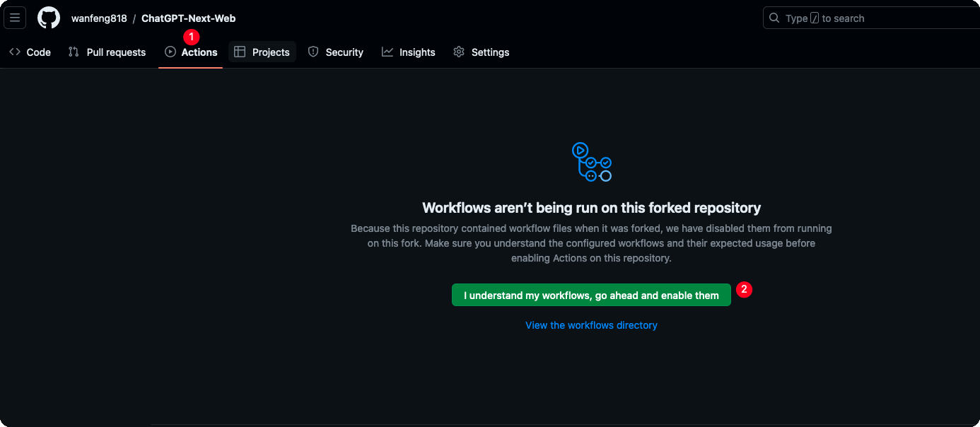980x427 pixels.
Task: Click the Projects table icon
Action: 240,52
